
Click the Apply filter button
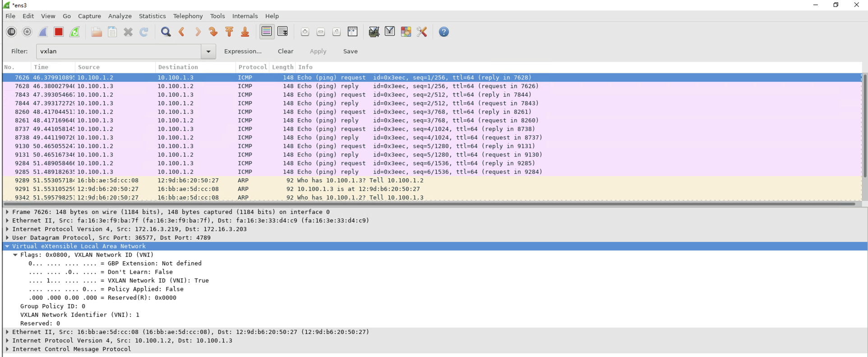tap(318, 51)
